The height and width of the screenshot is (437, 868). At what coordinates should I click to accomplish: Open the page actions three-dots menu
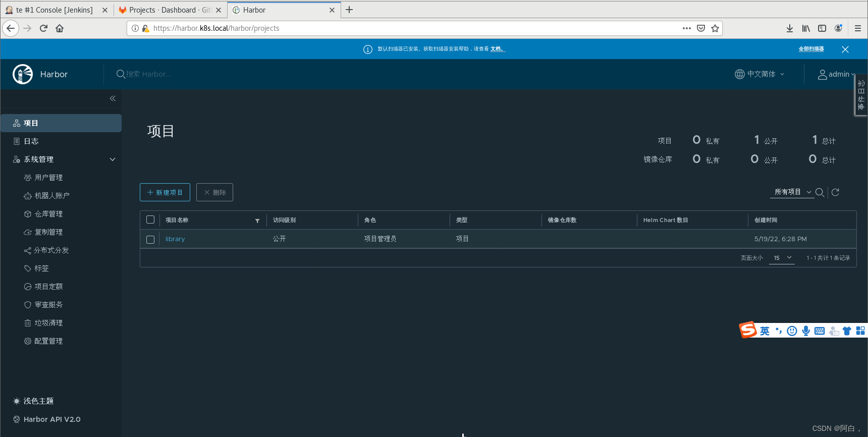(687, 28)
